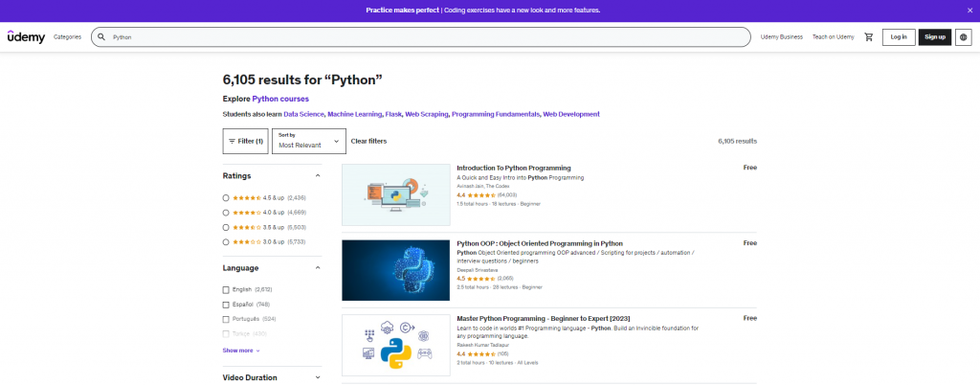Screen dimensions: 980x385
Task: Collapse the Ratings filter section
Action: click(318, 176)
